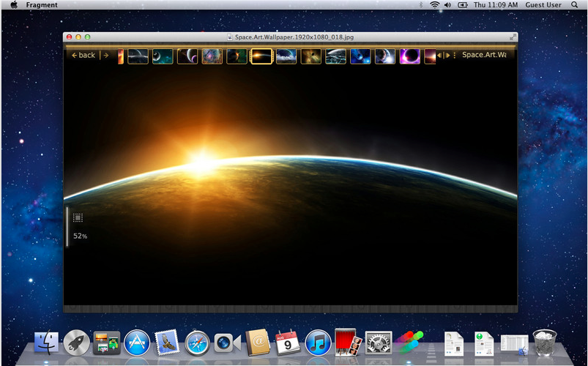Click the back button in viewer toolbar
The image size is (588, 366).
point(83,56)
